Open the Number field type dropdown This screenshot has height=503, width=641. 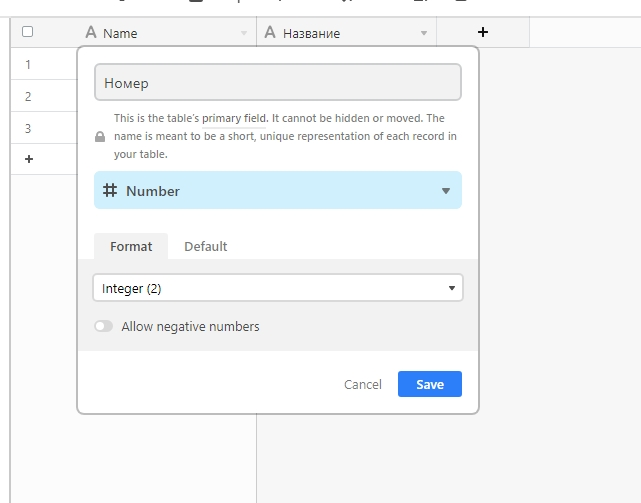click(x=278, y=191)
